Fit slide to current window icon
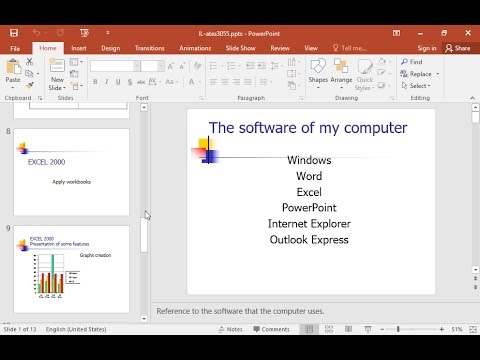Image resolution: width=480 pixels, height=360 pixels. pyautogui.click(x=473, y=329)
